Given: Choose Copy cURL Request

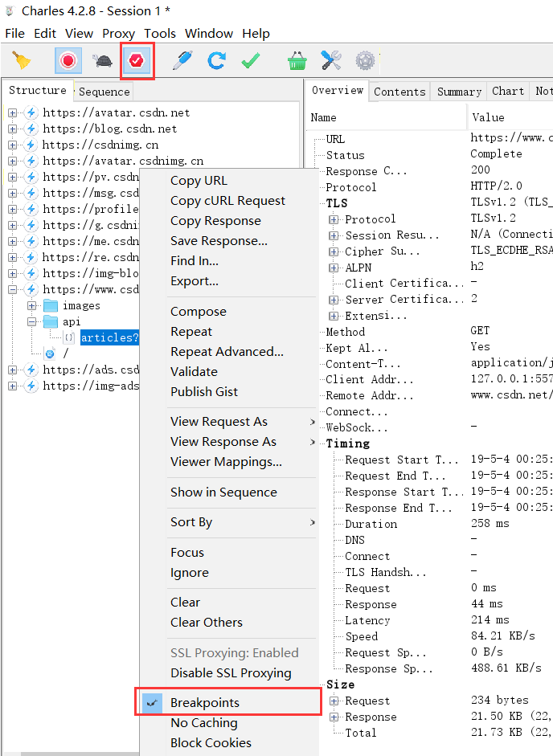Looking at the screenshot, I should click(227, 201).
